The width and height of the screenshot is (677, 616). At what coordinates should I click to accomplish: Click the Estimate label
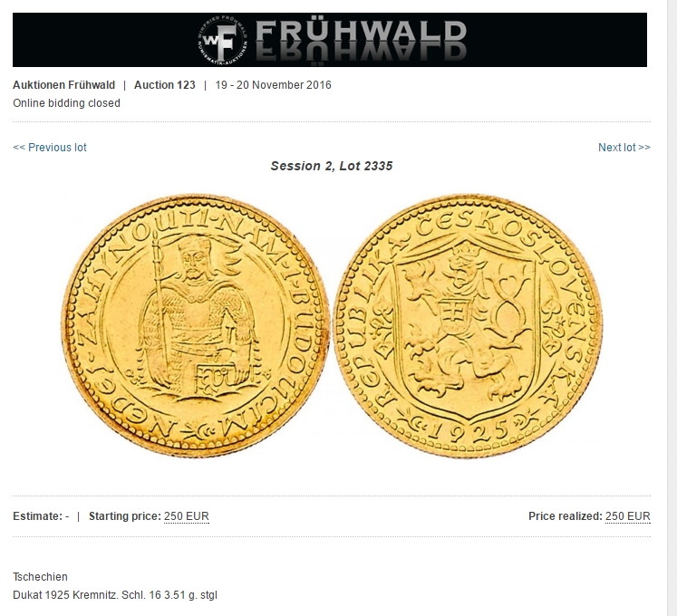(x=37, y=516)
